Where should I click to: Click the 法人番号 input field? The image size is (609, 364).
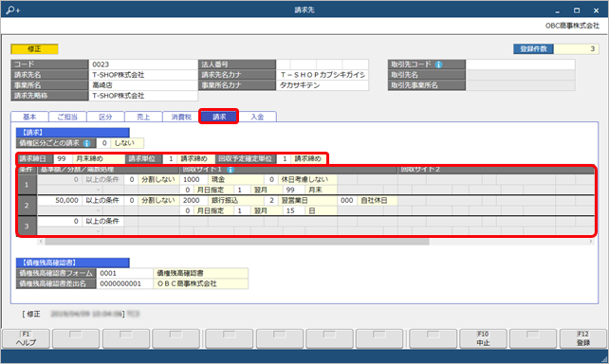point(322,64)
